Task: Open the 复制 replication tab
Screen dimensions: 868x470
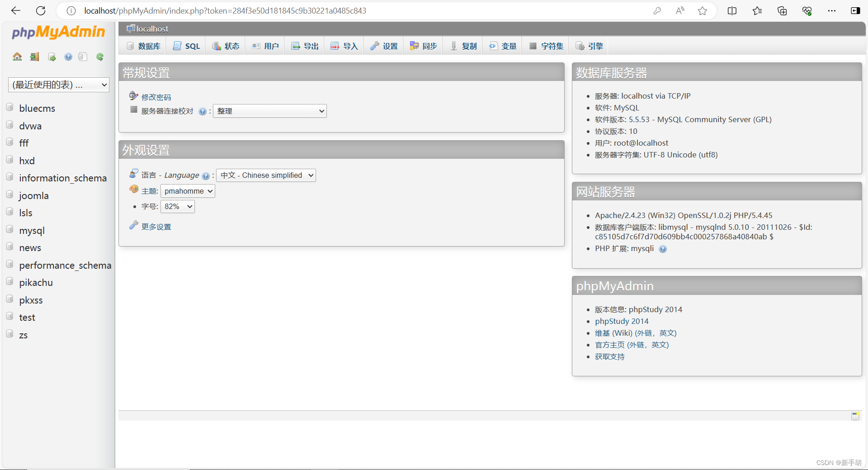Action: tap(463, 46)
